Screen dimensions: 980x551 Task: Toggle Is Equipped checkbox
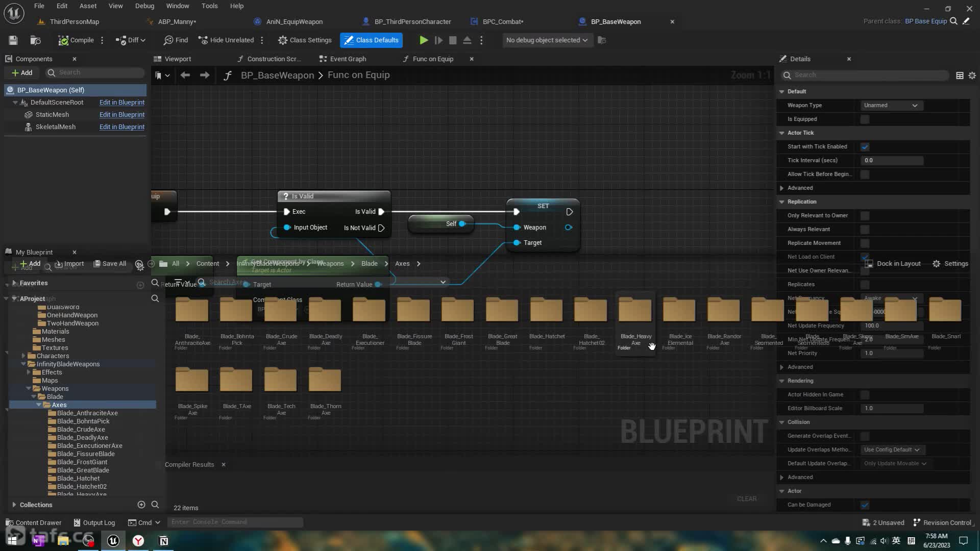point(865,119)
